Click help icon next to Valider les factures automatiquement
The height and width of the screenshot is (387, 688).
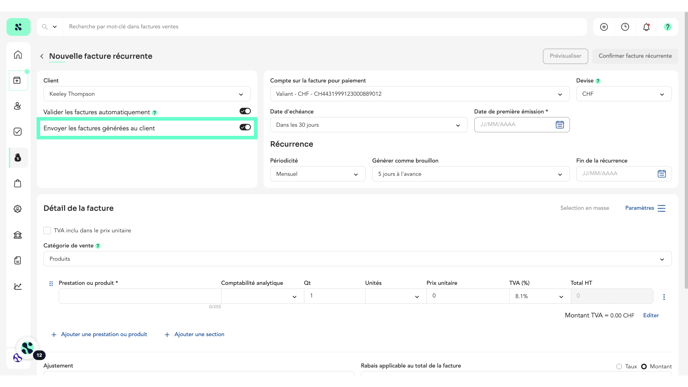[154, 113]
